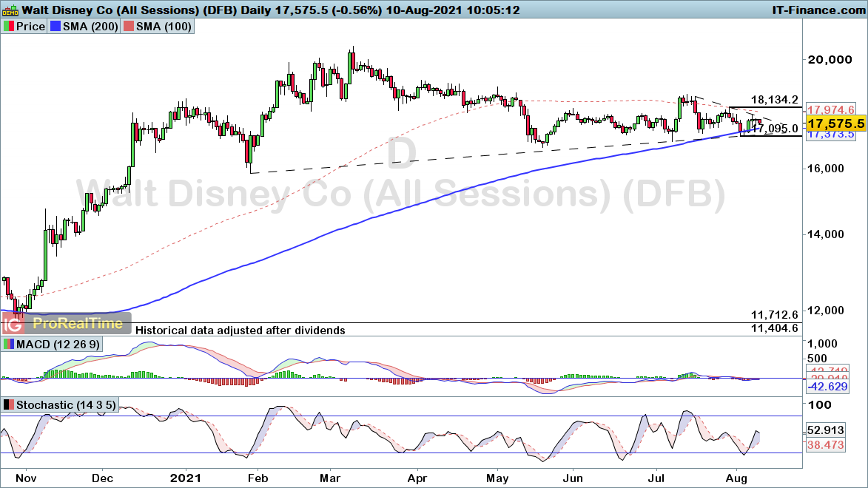868x488 pixels.
Task: Click the MACD indicator color icon
Action: point(8,344)
